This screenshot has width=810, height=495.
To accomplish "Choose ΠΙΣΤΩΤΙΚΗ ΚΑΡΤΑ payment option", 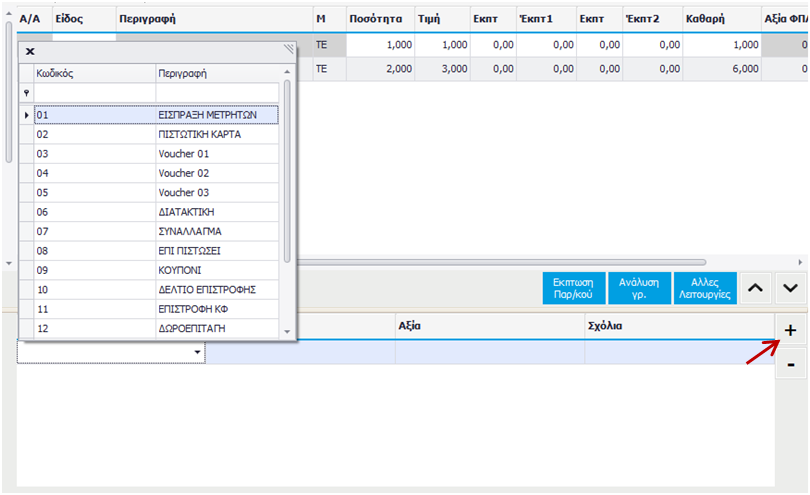I will (x=199, y=134).
